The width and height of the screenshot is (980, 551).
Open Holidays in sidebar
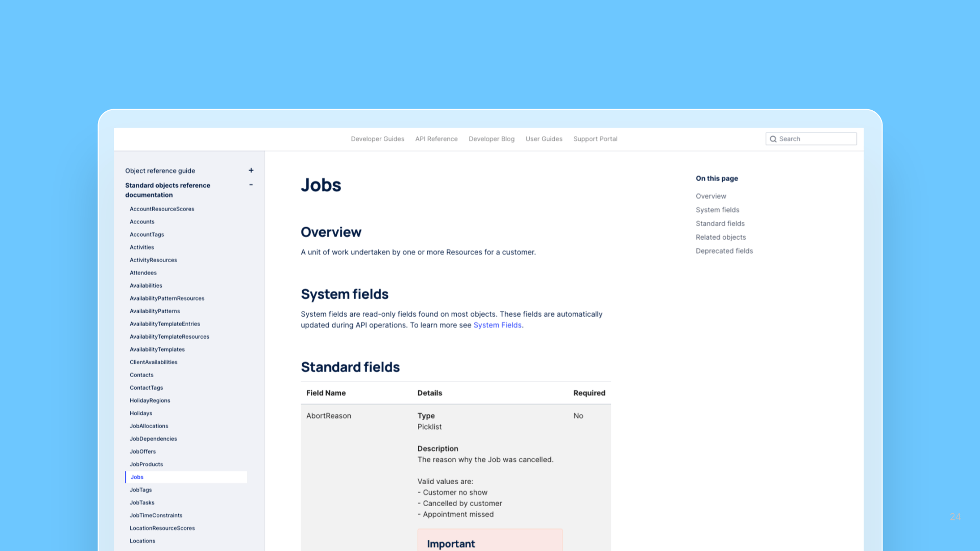[x=141, y=413]
